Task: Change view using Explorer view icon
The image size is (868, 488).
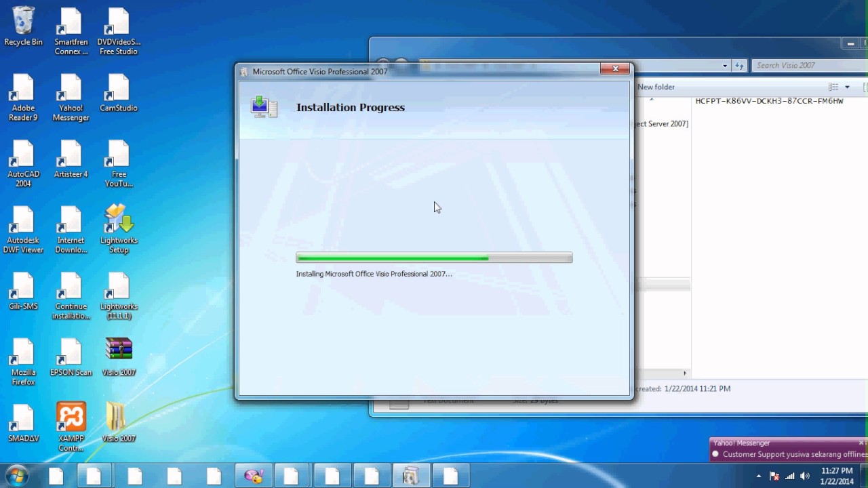Action: point(833,87)
